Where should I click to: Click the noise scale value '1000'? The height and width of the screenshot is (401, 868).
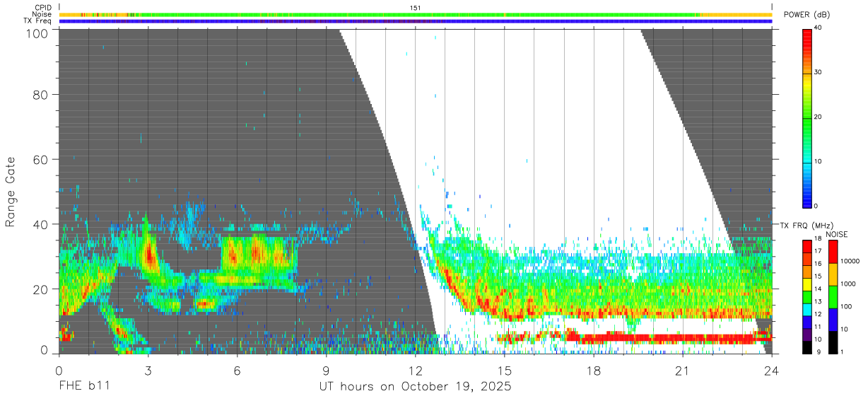(x=847, y=284)
